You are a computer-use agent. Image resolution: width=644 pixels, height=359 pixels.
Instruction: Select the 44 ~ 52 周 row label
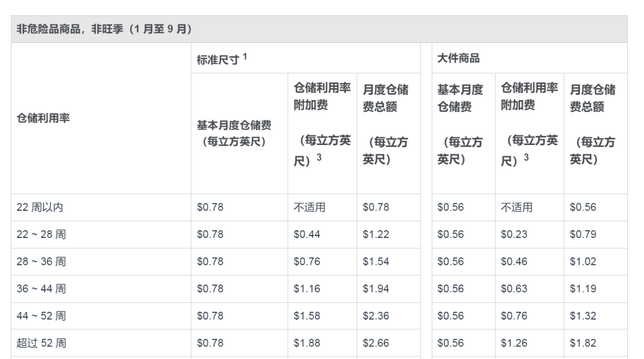click(41, 316)
